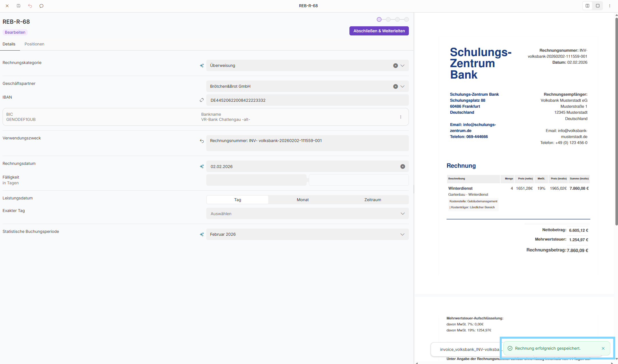This screenshot has height=364, width=618.
Task: Clear the Rechnungsdatum field value
Action: (403, 167)
